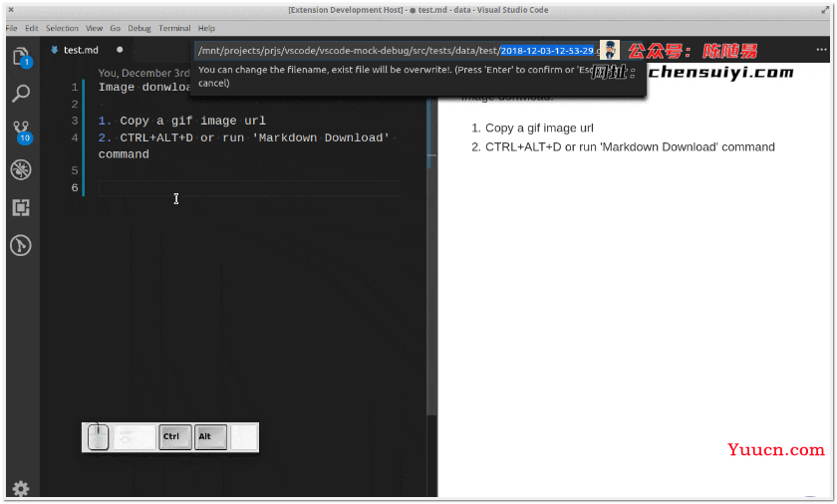The height and width of the screenshot is (504, 837).
Task: Click line number 6 in the gutter
Action: [x=75, y=187]
